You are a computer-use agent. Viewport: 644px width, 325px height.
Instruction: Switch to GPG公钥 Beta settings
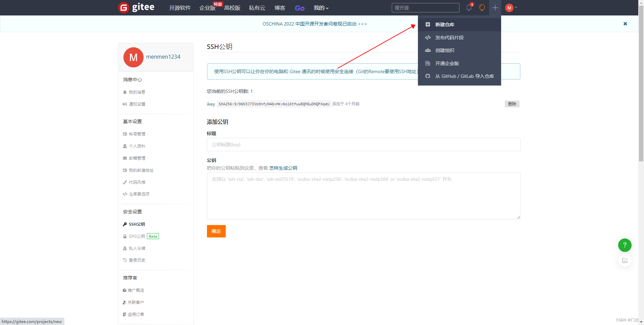click(136, 236)
